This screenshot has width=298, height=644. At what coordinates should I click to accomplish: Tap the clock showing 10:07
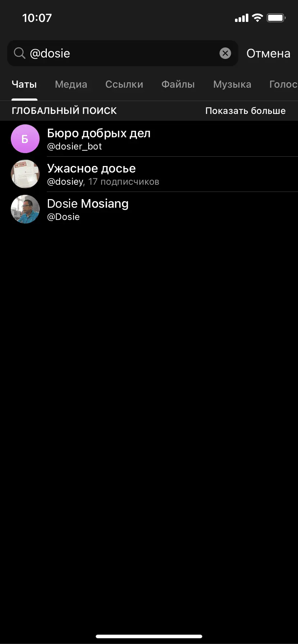(37, 18)
